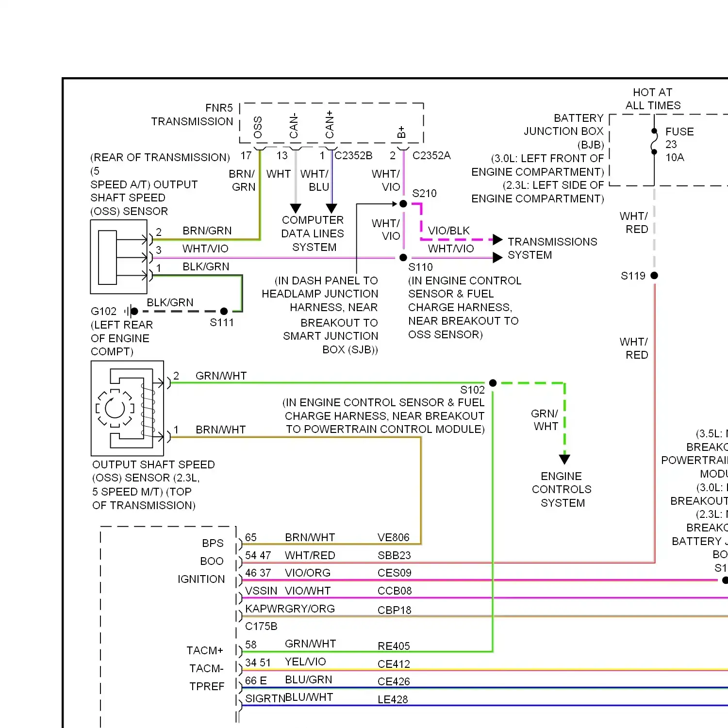Viewport: 728px width, 728px height.
Task: Click circuit code CCB08
Action: point(395,591)
